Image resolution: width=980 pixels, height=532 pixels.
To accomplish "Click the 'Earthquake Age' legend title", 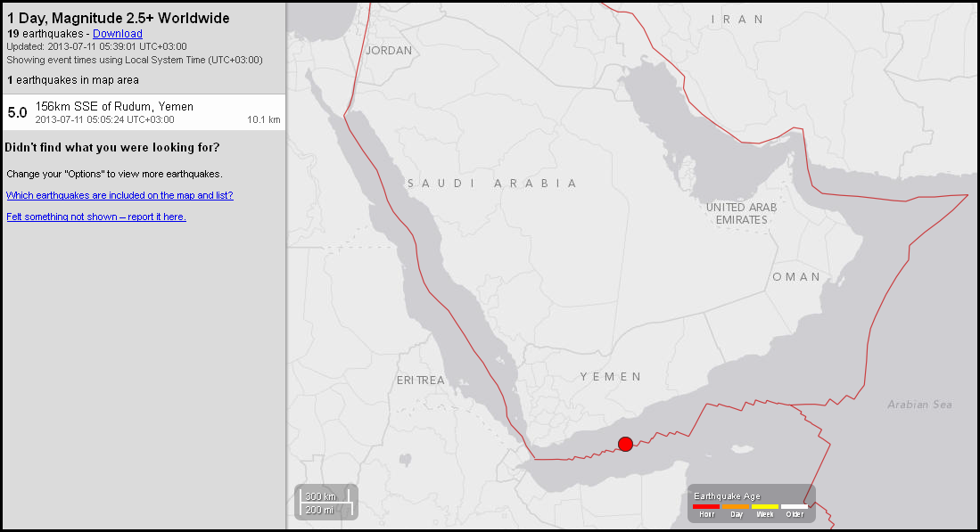I will coord(727,496).
